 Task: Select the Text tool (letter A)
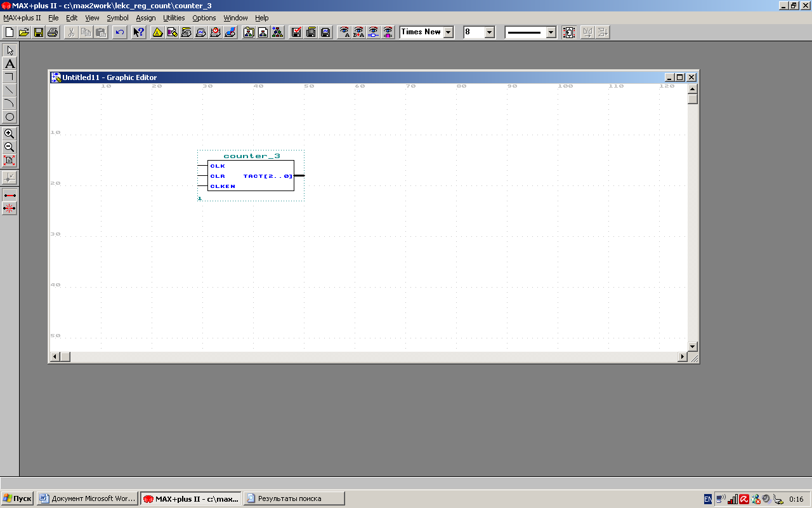(x=10, y=63)
